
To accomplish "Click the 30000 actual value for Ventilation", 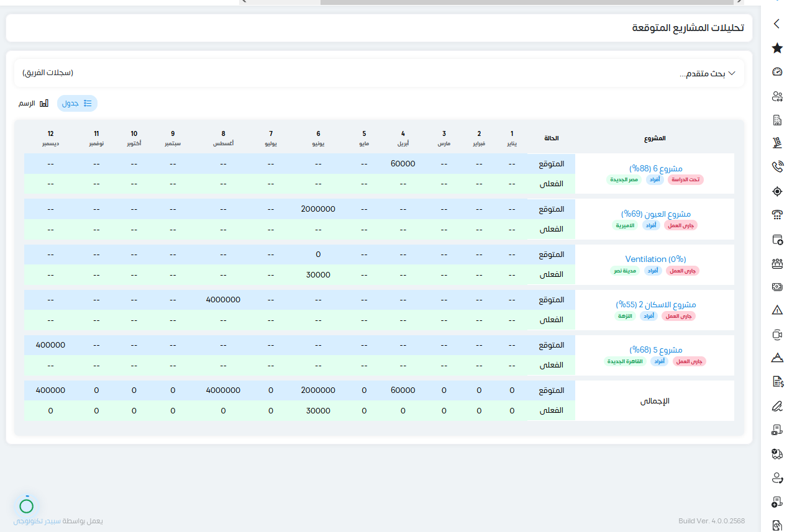I will pyautogui.click(x=318, y=274).
